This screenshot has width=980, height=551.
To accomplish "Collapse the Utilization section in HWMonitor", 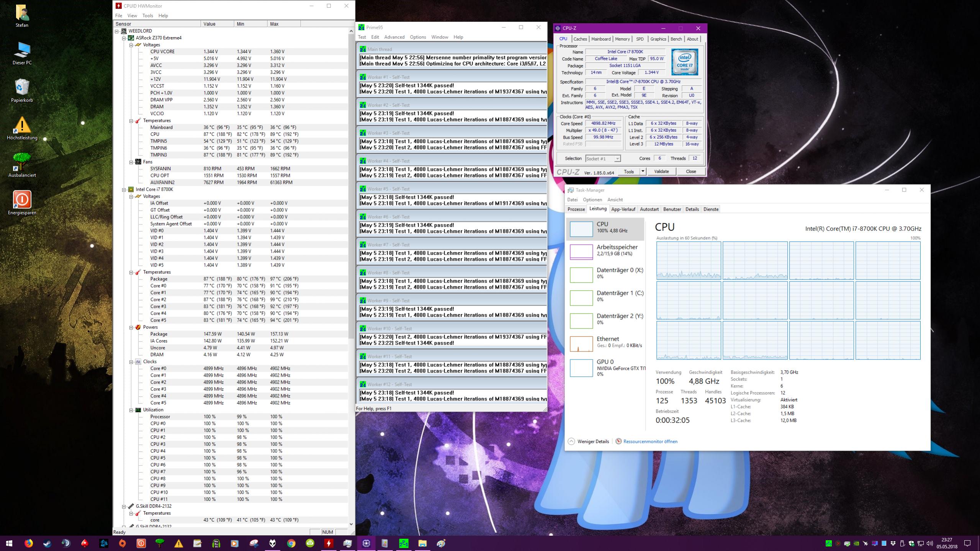I will [x=131, y=410].
